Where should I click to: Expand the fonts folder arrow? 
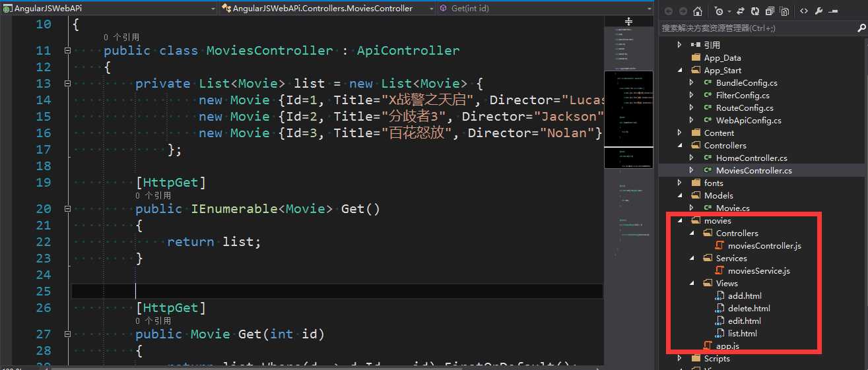tap(680, 183)
